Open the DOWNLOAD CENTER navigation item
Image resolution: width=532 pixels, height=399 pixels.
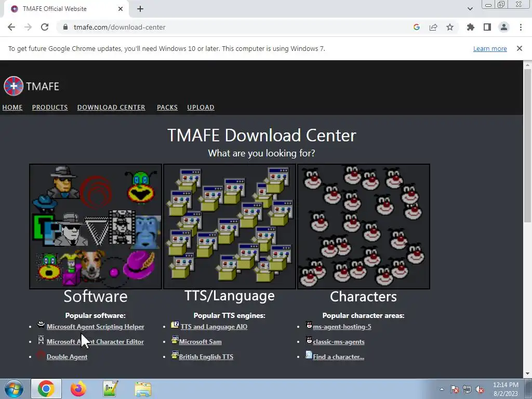click(x=111, y=107)
